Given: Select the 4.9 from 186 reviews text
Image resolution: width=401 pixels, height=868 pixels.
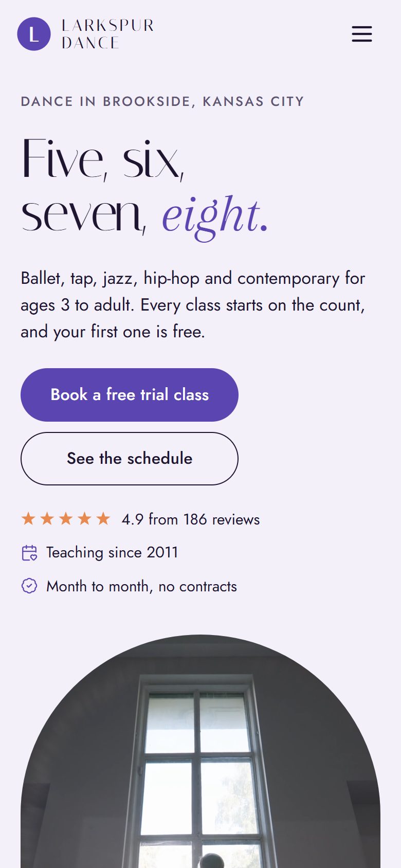Looking at the screenshot, I should (191, 519).
